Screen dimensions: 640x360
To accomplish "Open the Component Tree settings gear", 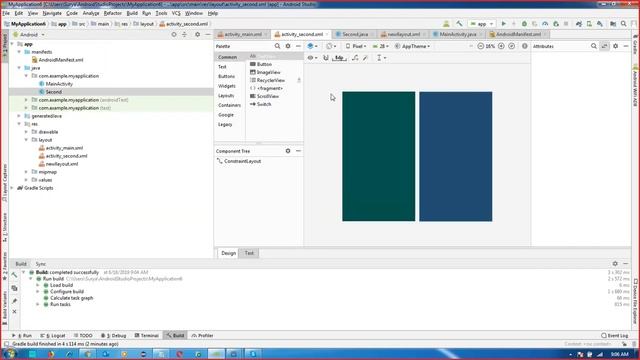I will pos(288,151).
